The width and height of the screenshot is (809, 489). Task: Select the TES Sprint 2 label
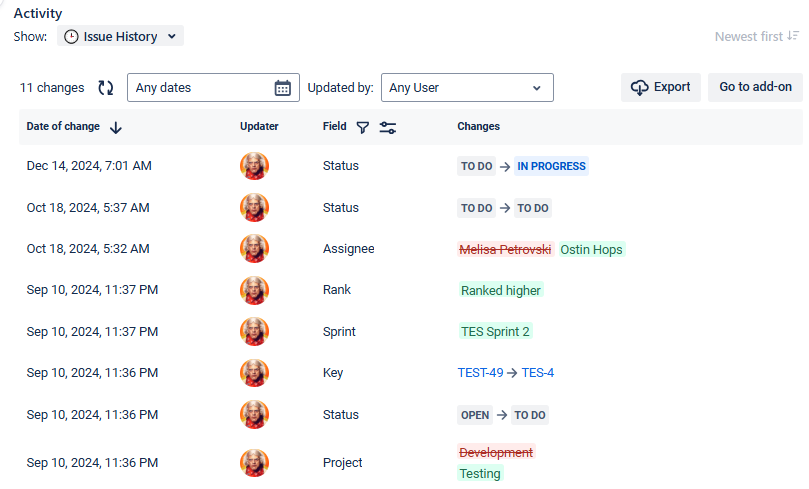tap(495, 332)
